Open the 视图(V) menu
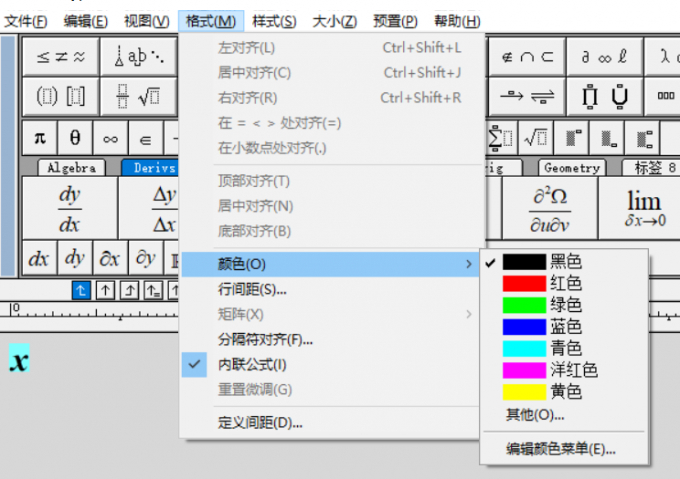 point(147,21)
